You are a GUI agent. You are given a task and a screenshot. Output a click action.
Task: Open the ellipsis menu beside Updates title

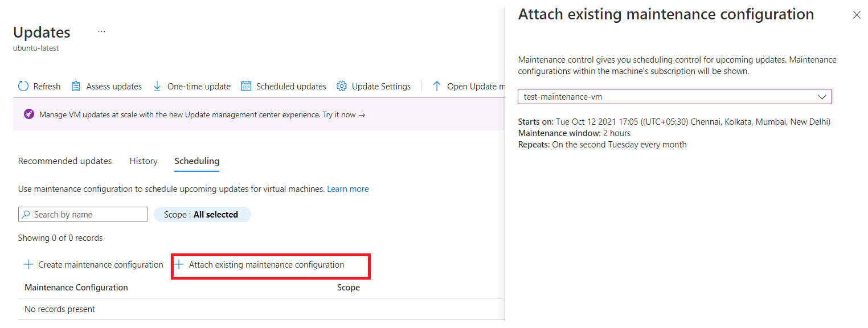(101, 31)
